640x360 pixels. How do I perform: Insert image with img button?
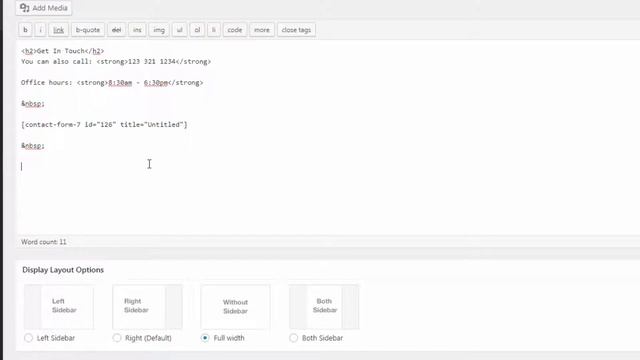point(159,30)
